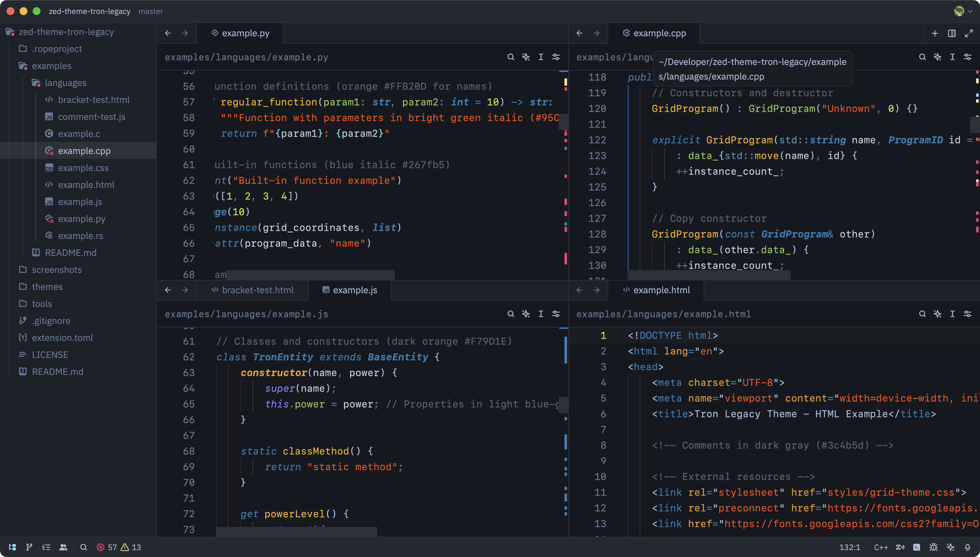Open the LICENSE file
Screen dimensions: 980x557
coord(78,355)
